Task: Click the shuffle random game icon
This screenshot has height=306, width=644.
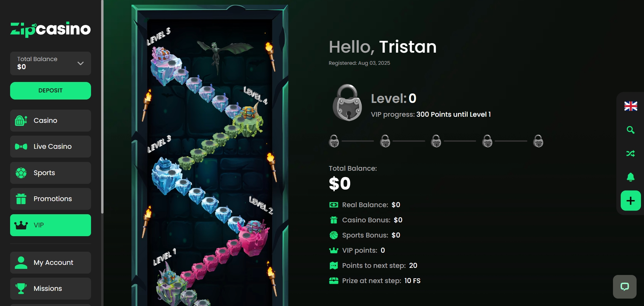Action: click(631, 154)
